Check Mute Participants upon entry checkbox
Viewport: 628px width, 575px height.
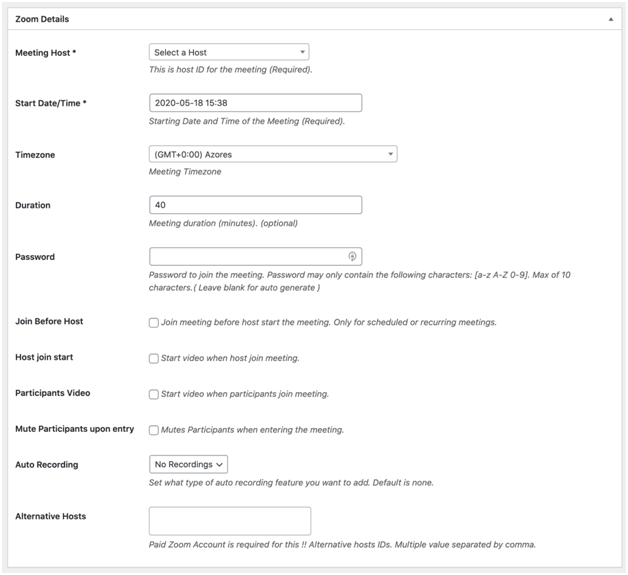pyautogui.click(x=154, y=430)
